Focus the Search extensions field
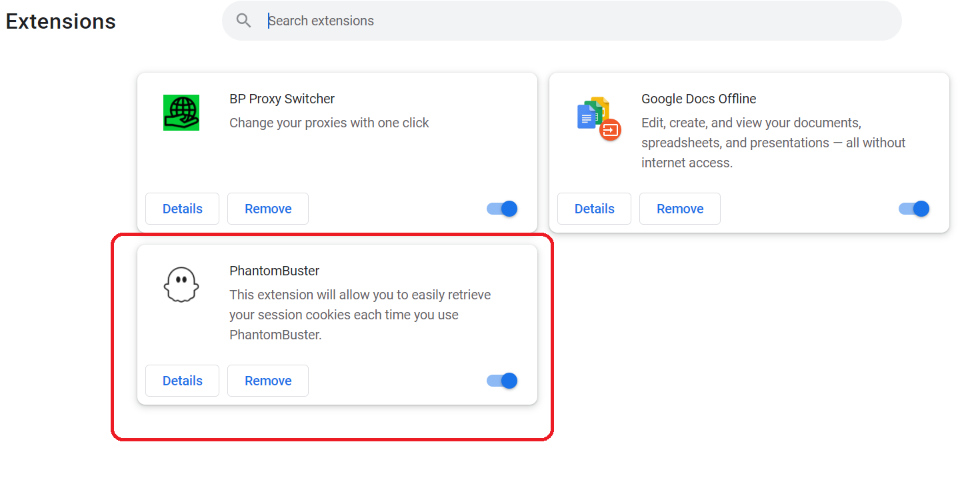 coord(562,21)
